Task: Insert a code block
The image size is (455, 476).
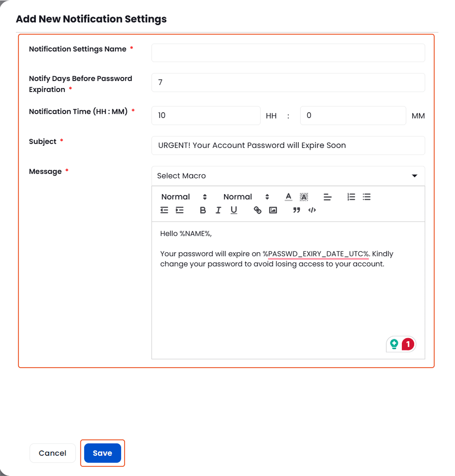Action: point(312,210)
